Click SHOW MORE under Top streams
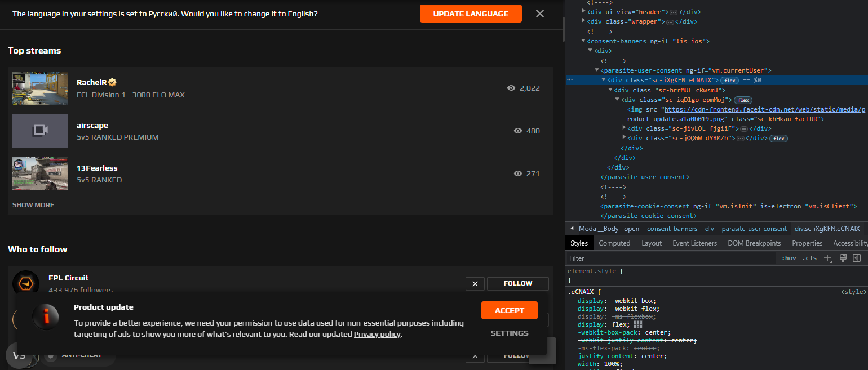This screenshot has height=370, width=868. point(33,205)
